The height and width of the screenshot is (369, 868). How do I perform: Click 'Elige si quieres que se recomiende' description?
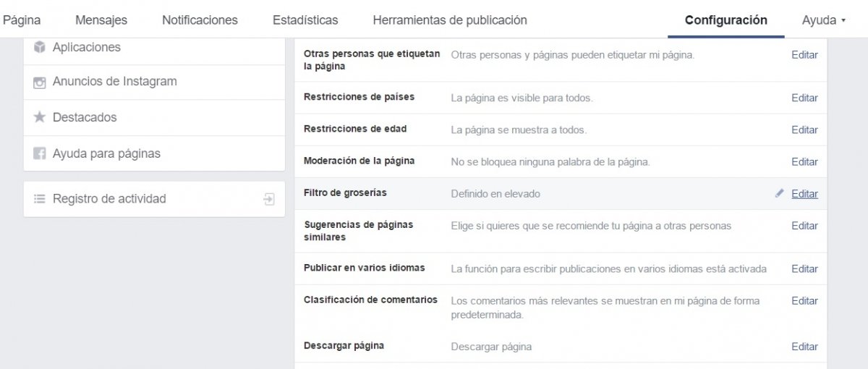pos(591,226)
